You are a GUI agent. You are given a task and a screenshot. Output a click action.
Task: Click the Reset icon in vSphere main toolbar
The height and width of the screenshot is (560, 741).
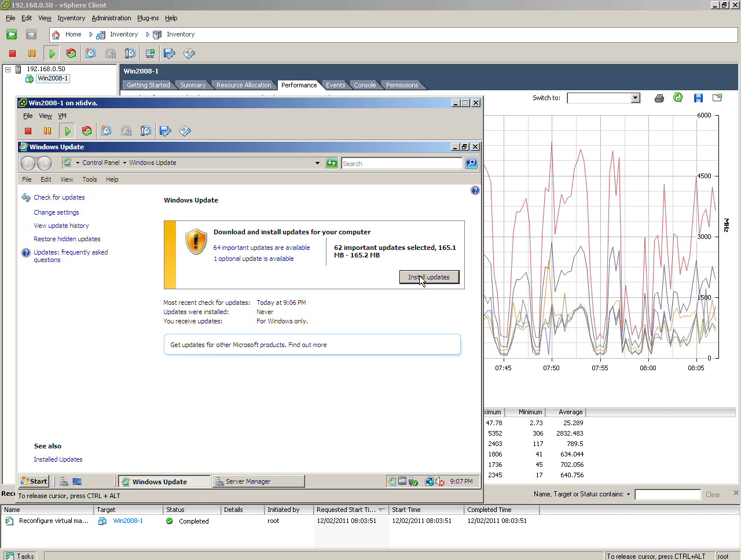pos(71,53)
